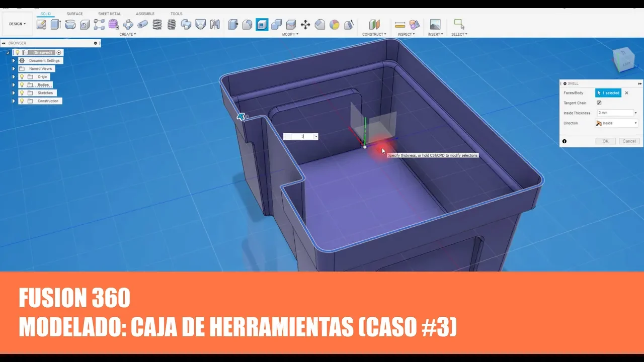
Task: Select the Pipe tool
Action: (x=143, y=24)
